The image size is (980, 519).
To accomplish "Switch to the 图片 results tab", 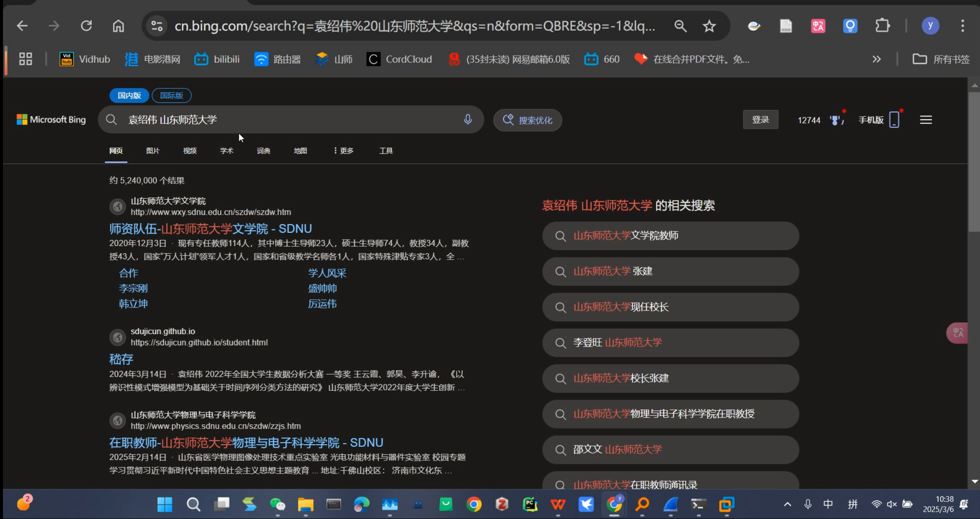I will coord(153,151).
